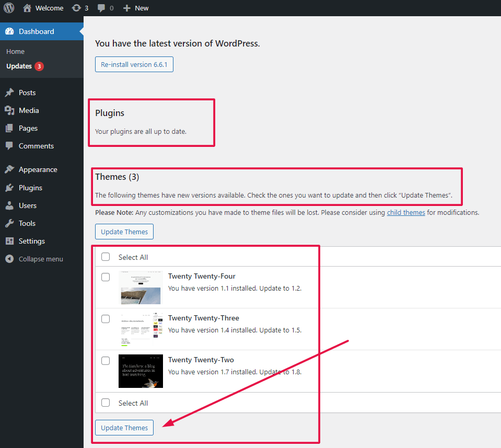This screenshot has width=501, height=448.
Task: Click the Twenty Twenty-Four theme title
Action: pos(202,277)
